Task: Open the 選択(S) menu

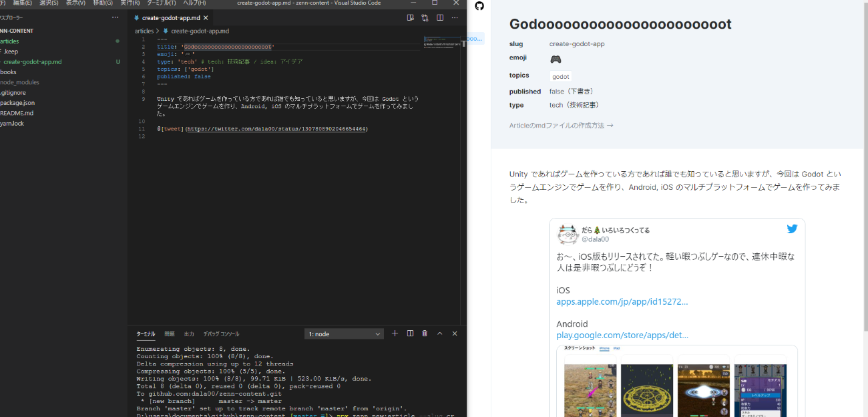Action: pos(49,3)
